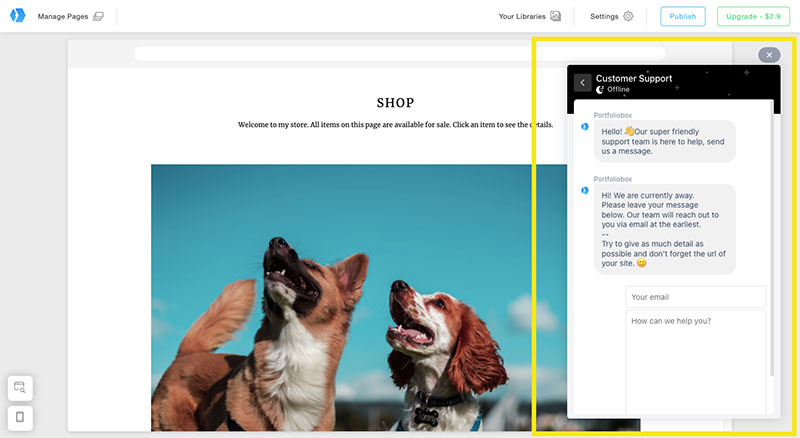This screenshot has height=438, width=800.
Task: Switch to mobile view icon
Action: (20, 418)
